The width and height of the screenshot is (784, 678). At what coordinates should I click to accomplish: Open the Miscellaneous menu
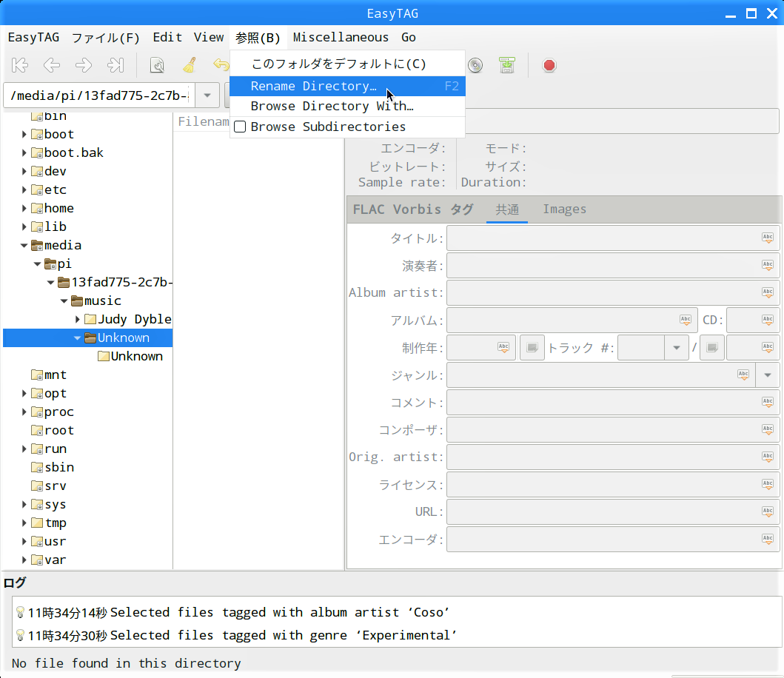pyautogui.click(x=341, y=38)
